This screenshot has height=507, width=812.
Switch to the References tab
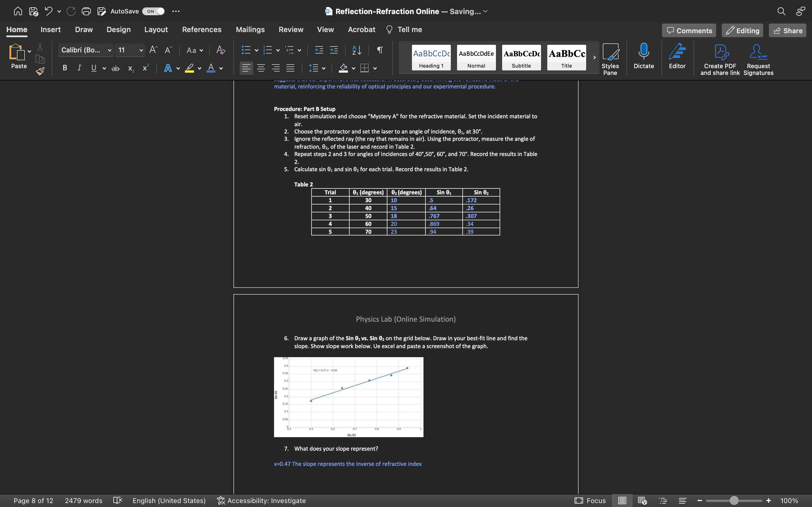coord(202,30)
